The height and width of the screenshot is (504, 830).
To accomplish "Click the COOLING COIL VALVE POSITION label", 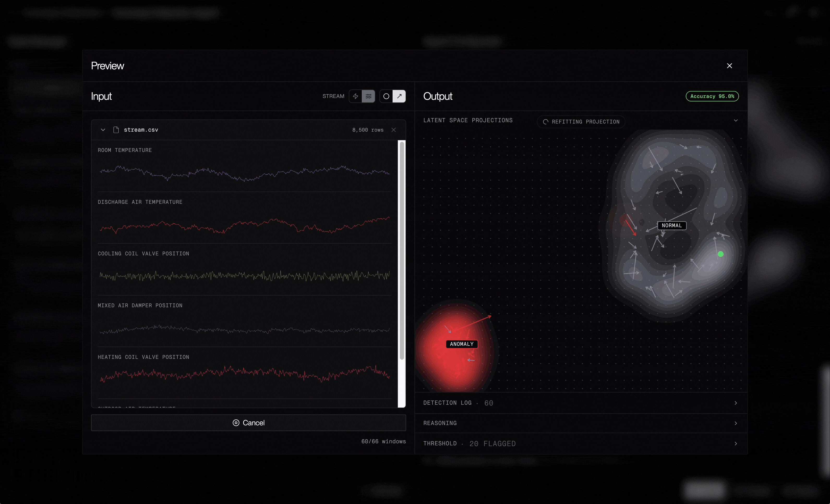I will pos(143,254).
